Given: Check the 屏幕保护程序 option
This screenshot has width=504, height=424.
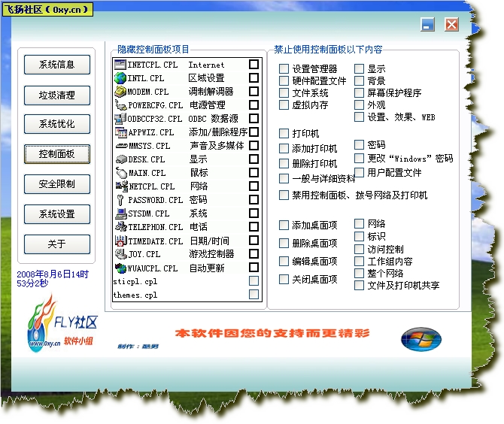Looking at the screenshot, I should click(359, 93).
